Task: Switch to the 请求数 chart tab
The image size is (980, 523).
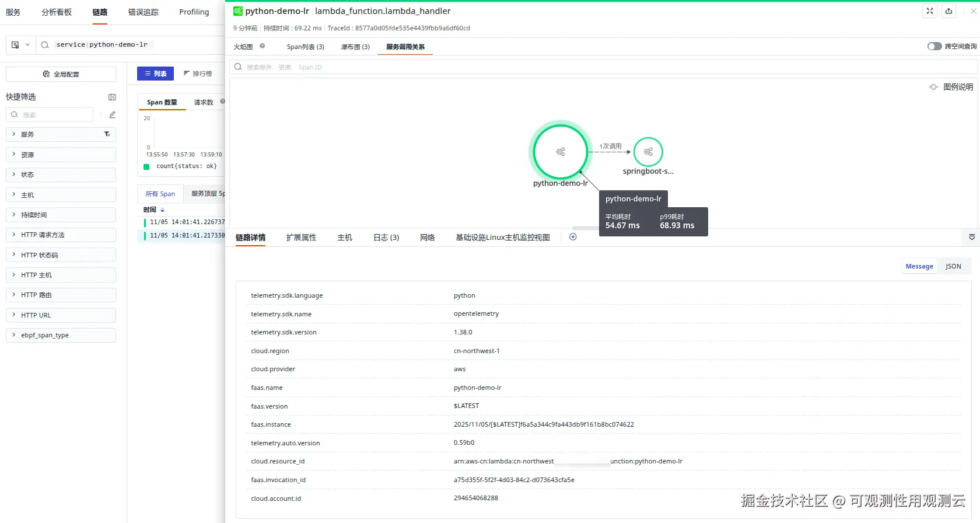Action: pyautogui.click(x=204, y=102)
